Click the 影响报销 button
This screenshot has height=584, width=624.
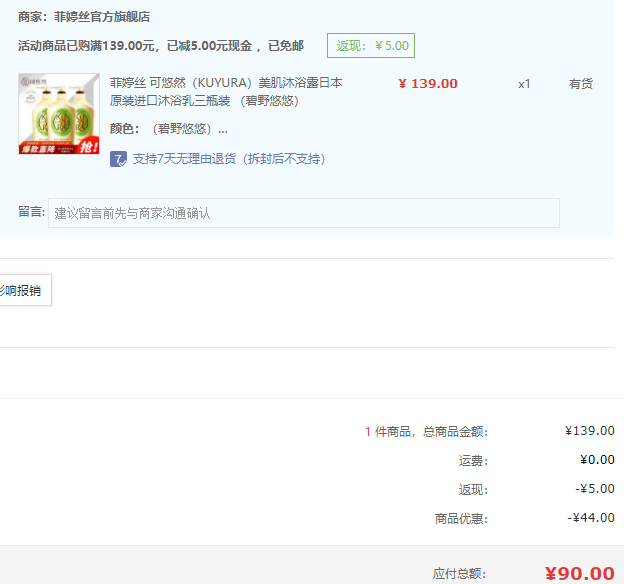(25, 290)
